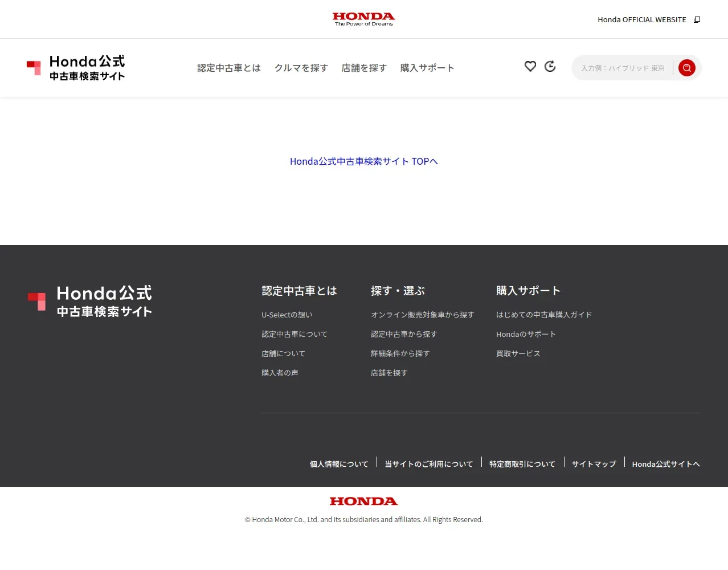Viewport: 728px width, 570px height.
Task: Open 特定商取引について link
Action: click(522, 464)
